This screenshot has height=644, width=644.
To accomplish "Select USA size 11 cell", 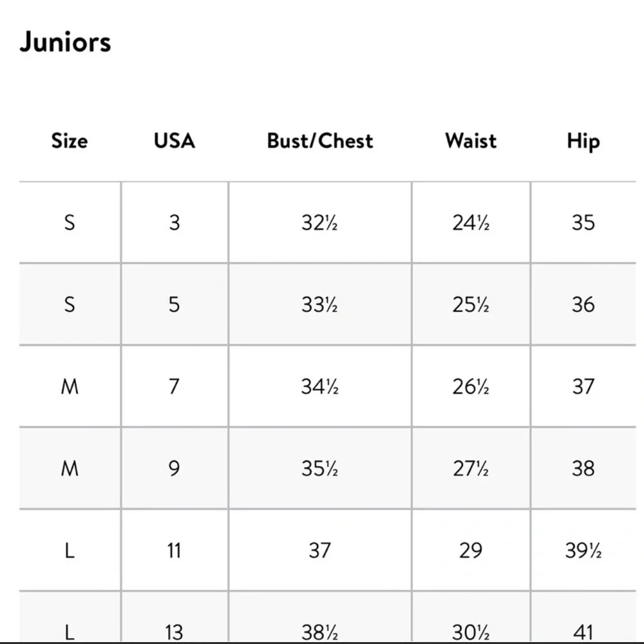I will 175,551.
